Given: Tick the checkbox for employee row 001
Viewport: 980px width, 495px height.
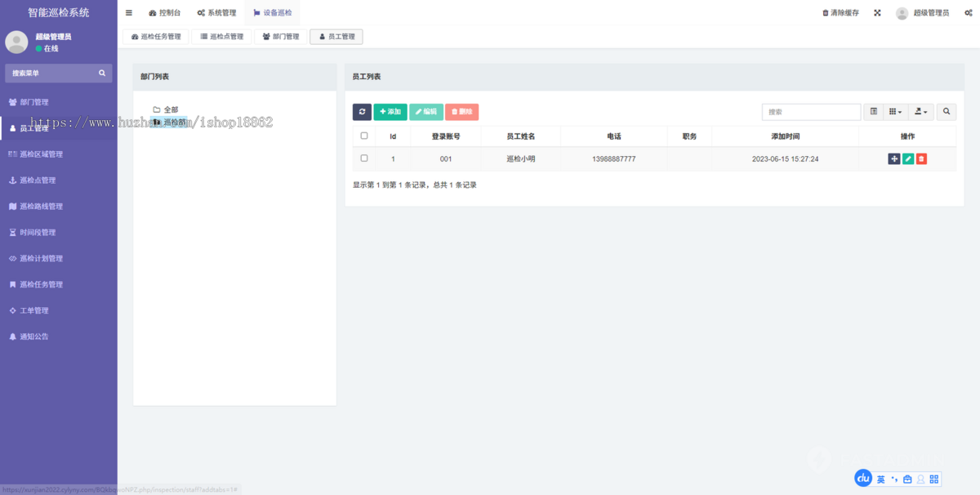Looking at the screenshot, I should (x=364, y=158).
